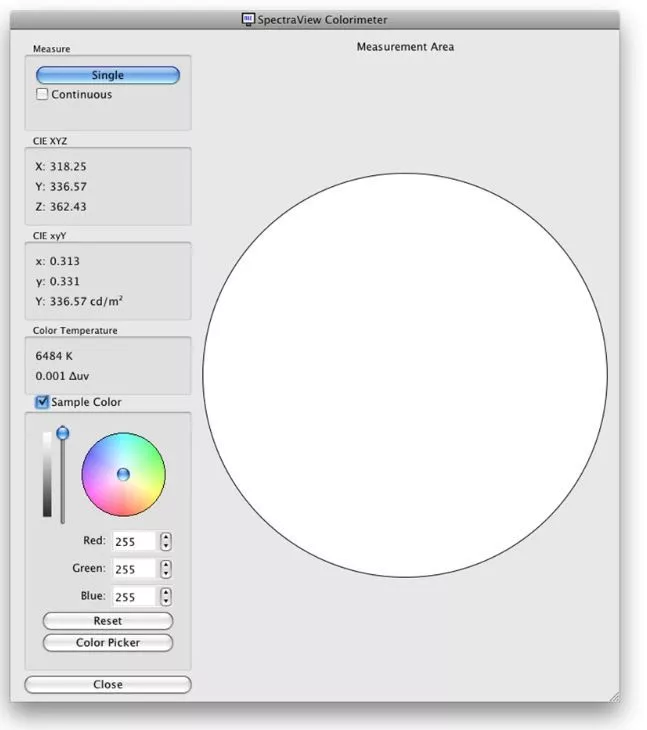Click the Red value input field
Viewport: 647px width, 730px height.
134,541
